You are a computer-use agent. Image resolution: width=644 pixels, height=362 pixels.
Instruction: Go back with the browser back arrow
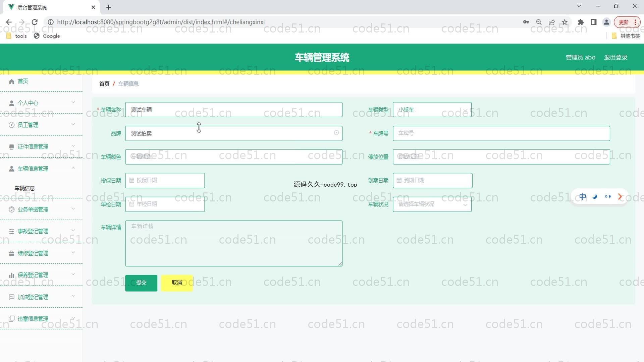click(9, 22)
